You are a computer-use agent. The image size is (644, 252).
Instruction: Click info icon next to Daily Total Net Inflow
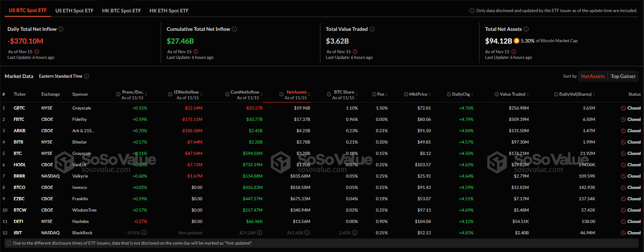(61, 29)
